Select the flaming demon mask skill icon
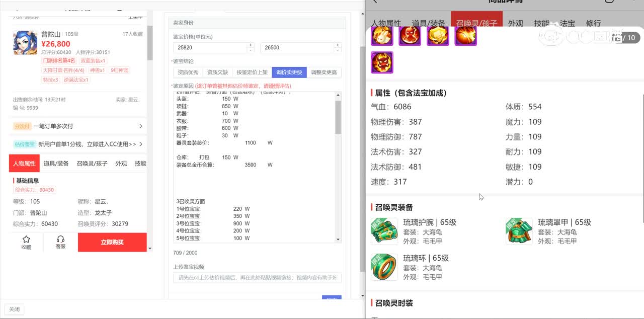The image size is (644, 319). 382,63
